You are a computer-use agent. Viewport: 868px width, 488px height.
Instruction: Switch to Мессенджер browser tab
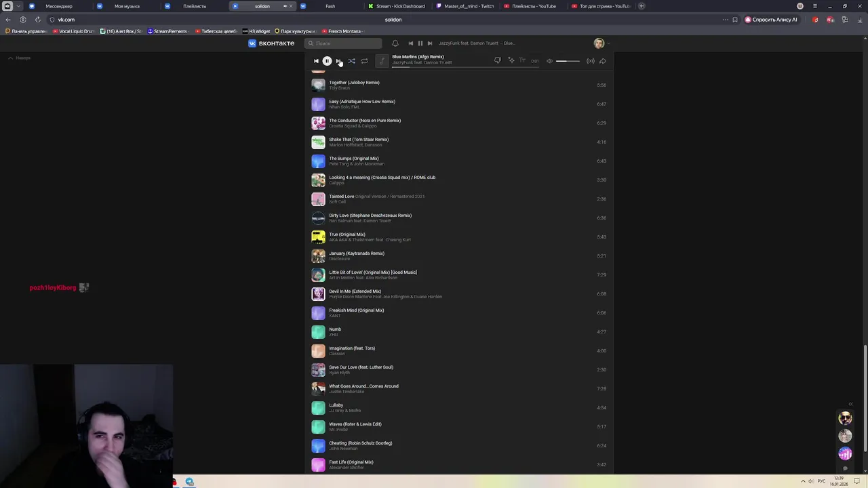click(58, 6)
